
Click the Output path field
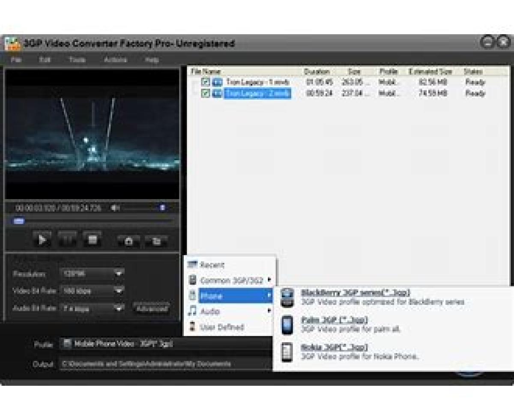[165, 364]
